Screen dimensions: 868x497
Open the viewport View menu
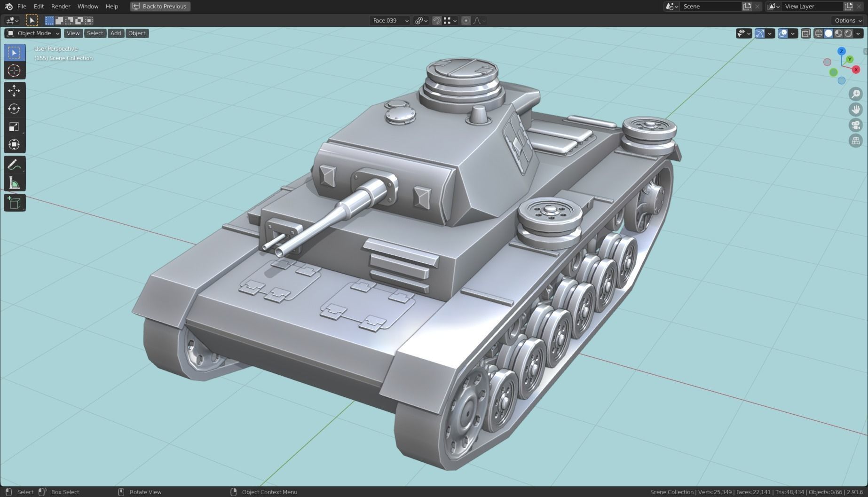point(73,33)
